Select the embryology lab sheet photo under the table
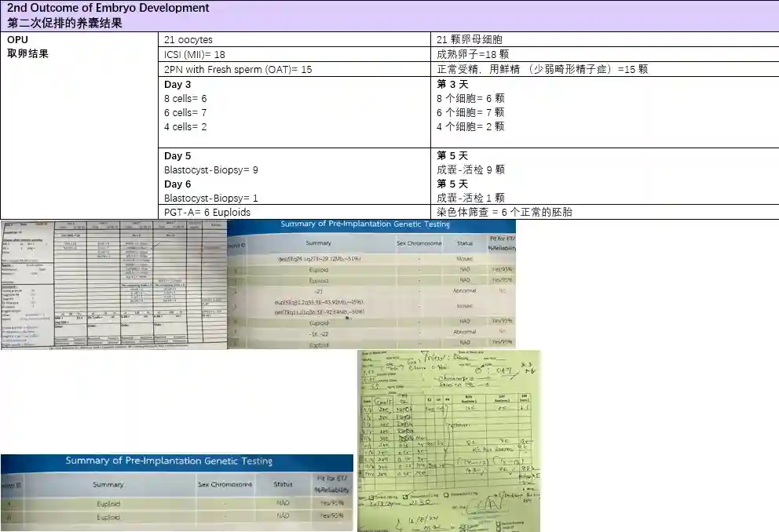Viewport: 779px width, 532px height. point(114,285)
